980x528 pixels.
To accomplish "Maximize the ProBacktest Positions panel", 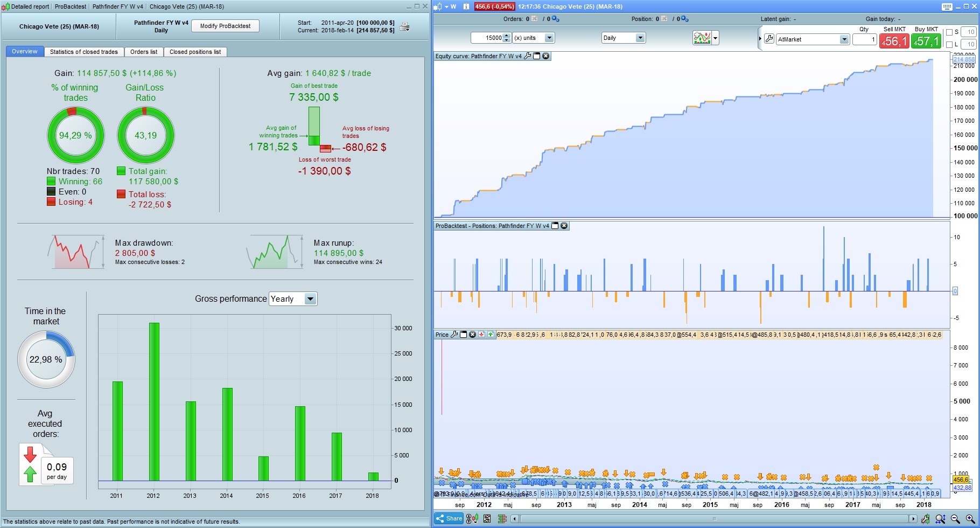I will point(555,226).
